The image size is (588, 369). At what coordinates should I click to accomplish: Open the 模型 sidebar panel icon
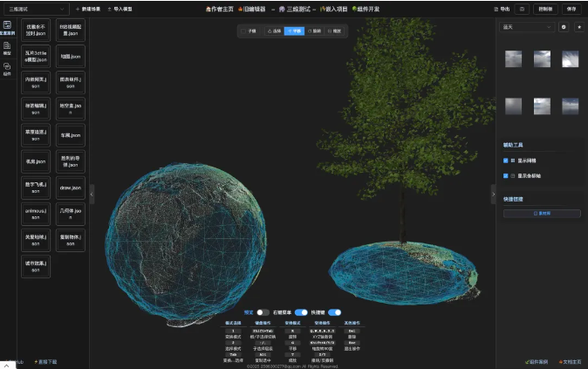(x=7, y=47)
